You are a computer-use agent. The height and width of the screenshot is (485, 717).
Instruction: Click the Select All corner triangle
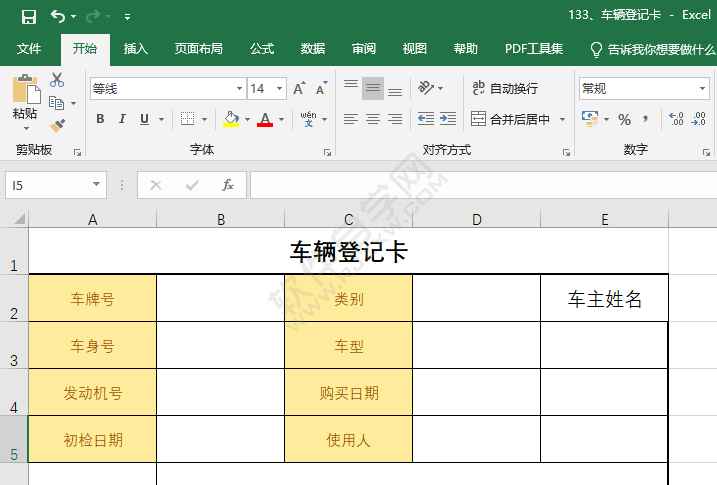(x=19, y=219)
